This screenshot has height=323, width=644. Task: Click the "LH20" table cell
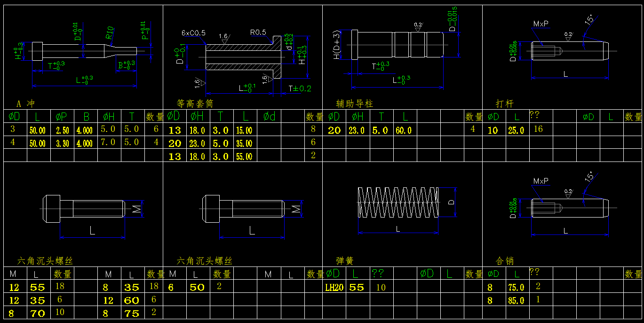334,288
